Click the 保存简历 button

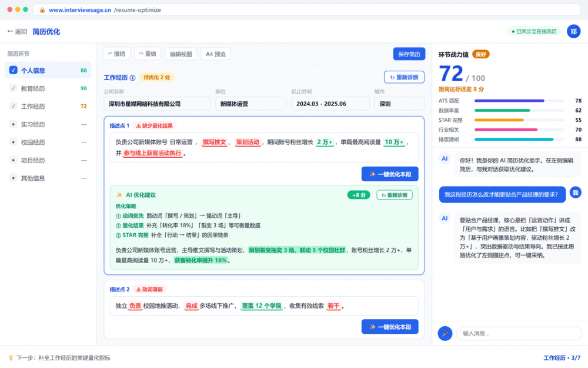pos(409,54)
